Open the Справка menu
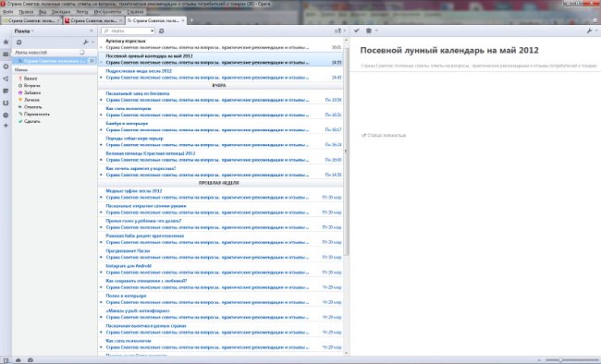 135,12
